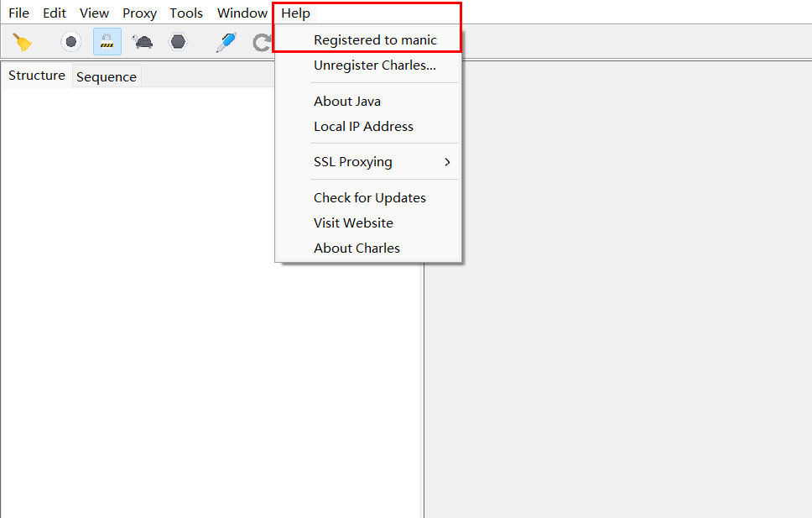Toggle SSL Proxying padlock icon
This screenshot has height=518, width=812.
pyautogui.click(x=107, y=41)
